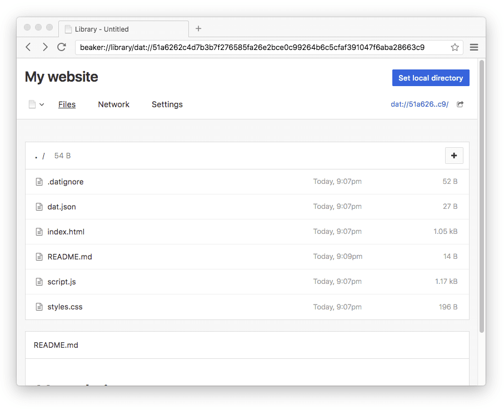Viewport: 504px width, 420px height.
Task: Go forward with the forward arrow
Action: 45,47
